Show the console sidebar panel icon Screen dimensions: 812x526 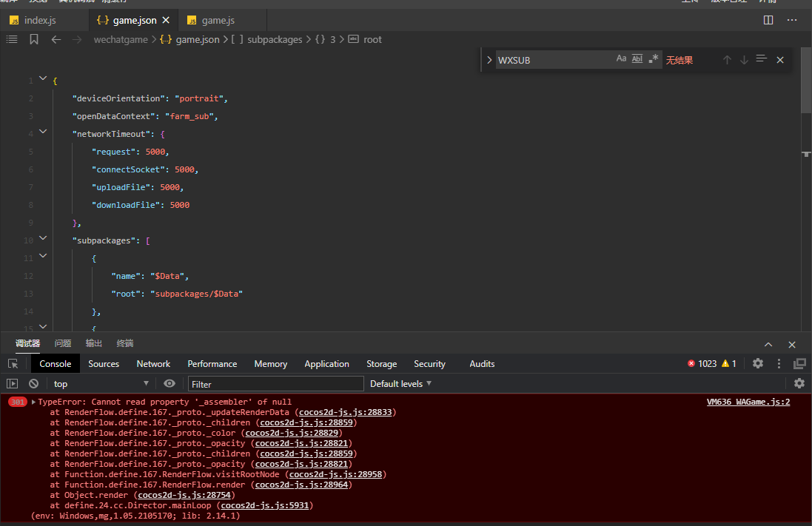(x=12, y=383)
